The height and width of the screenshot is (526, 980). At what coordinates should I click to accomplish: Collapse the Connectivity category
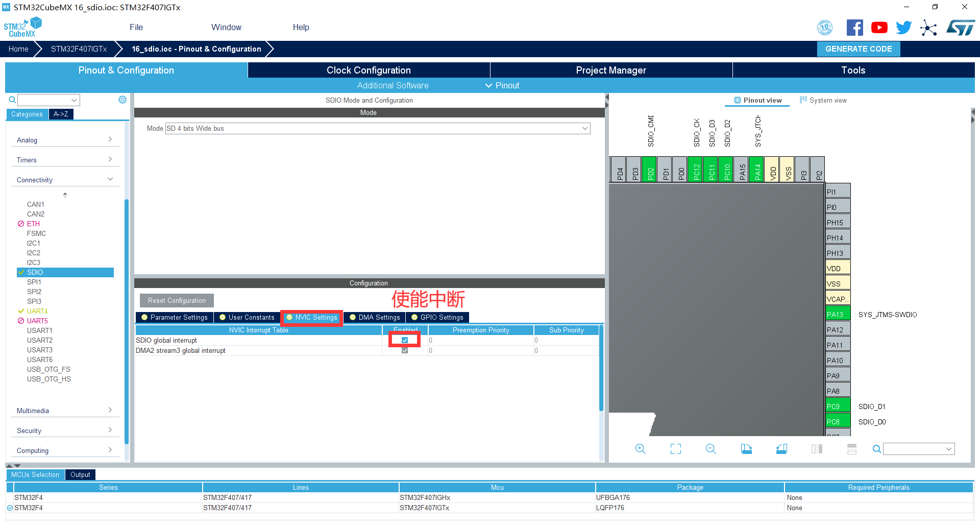(65, 180)
